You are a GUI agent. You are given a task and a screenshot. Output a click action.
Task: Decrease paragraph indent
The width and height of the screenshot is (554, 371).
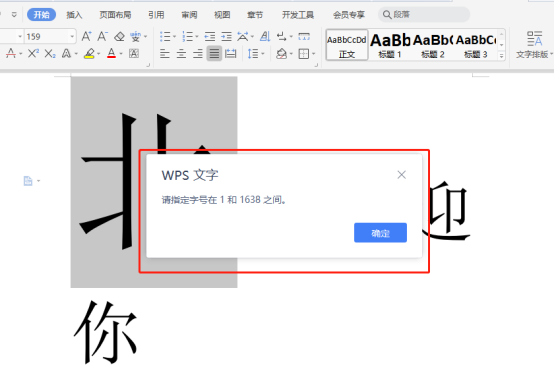pos(210,36)
